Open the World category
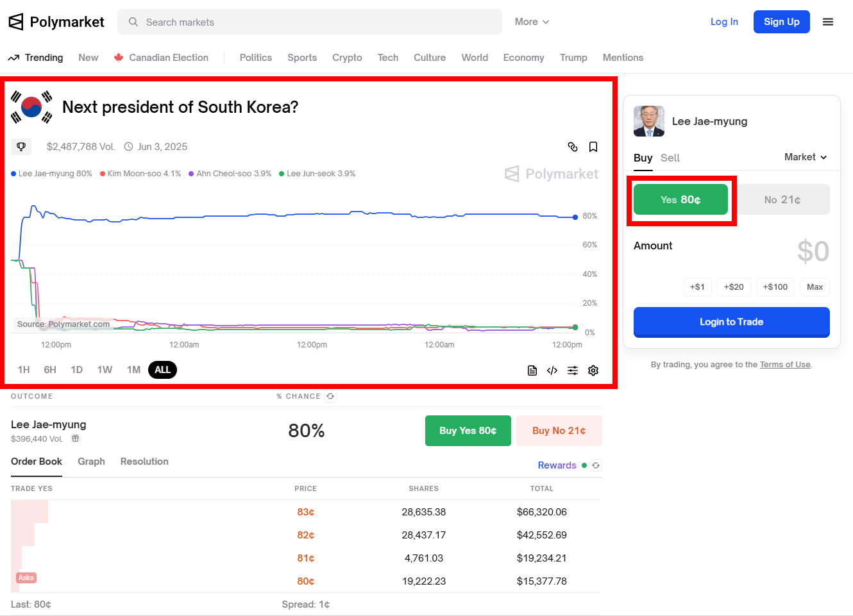 click(x=475, y=58)
